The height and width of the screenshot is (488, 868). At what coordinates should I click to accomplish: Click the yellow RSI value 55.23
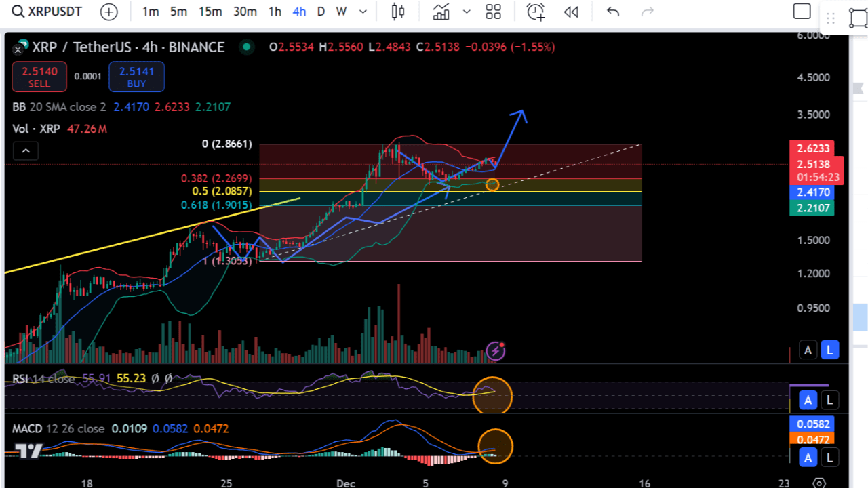click(132, 378)
